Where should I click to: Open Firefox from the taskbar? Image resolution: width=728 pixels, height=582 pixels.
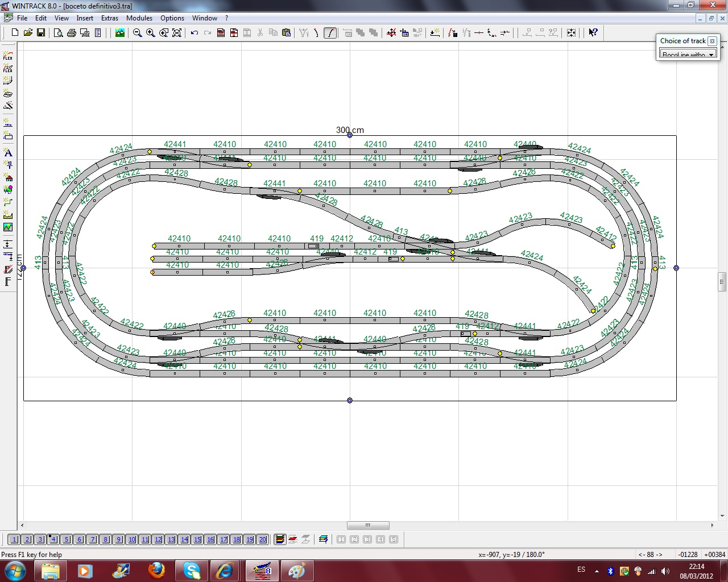156,570
